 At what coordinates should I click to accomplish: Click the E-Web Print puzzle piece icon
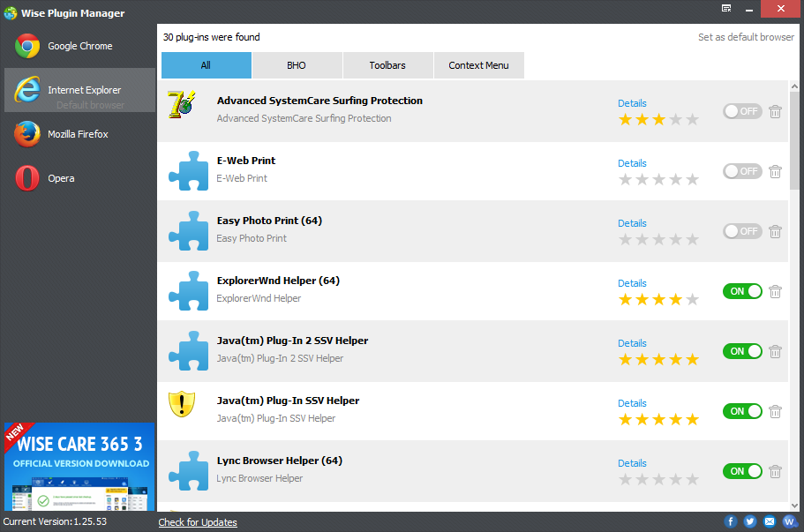coord(189,170)
